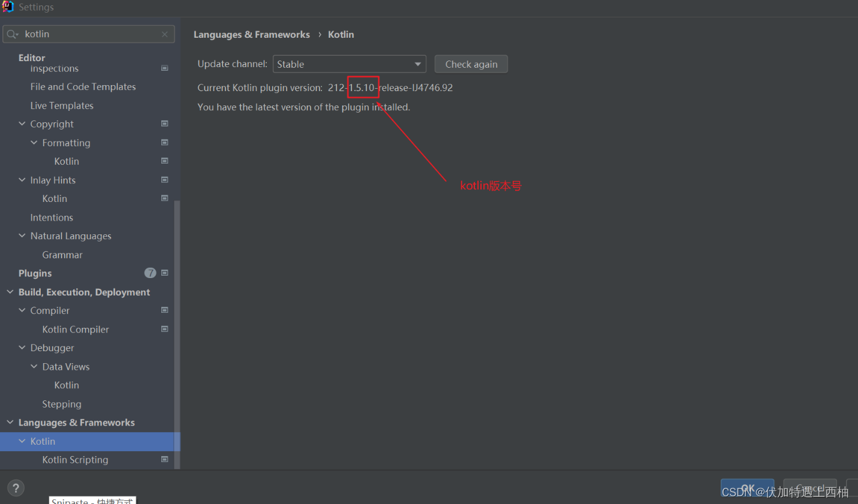Click the Plugins update count badge
This screenshot has width=858, height=504.
click(x=150, y=273)
